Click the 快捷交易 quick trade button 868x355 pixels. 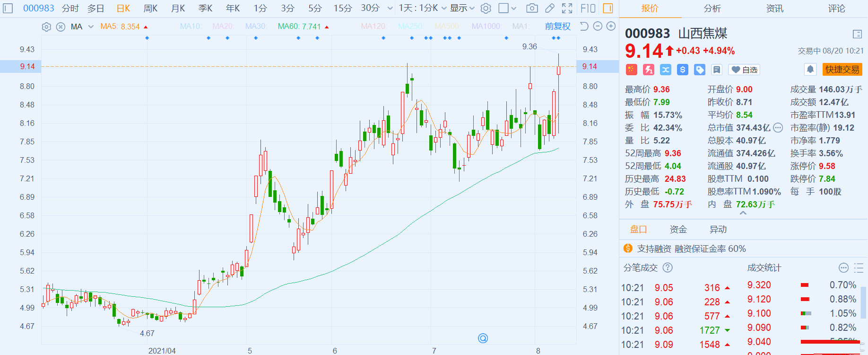(842, 70)
